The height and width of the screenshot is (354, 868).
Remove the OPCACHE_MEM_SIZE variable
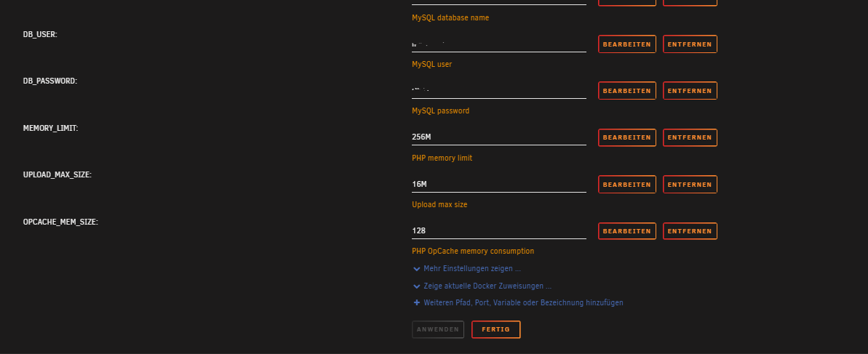point(690,231)
